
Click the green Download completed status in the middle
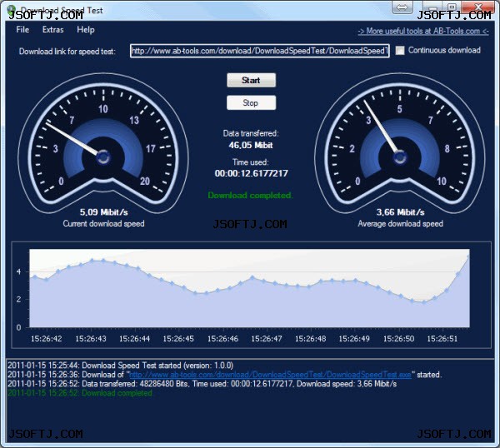pyautogui.click(x=250, y=196)
